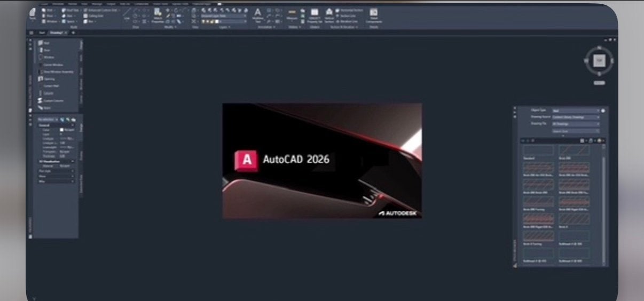Select the Standard wall style thumbnail
Image resolution: width=644 pixels, height=301 pixels.
[538, 150]
